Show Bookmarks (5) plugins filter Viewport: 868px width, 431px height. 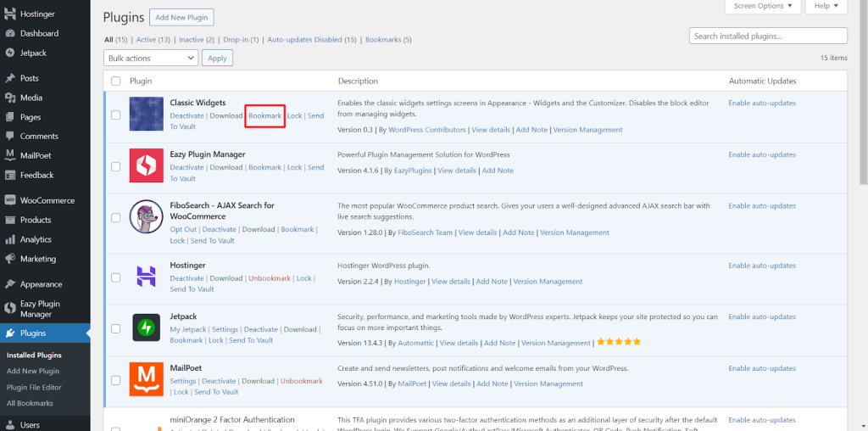point(388,40)
